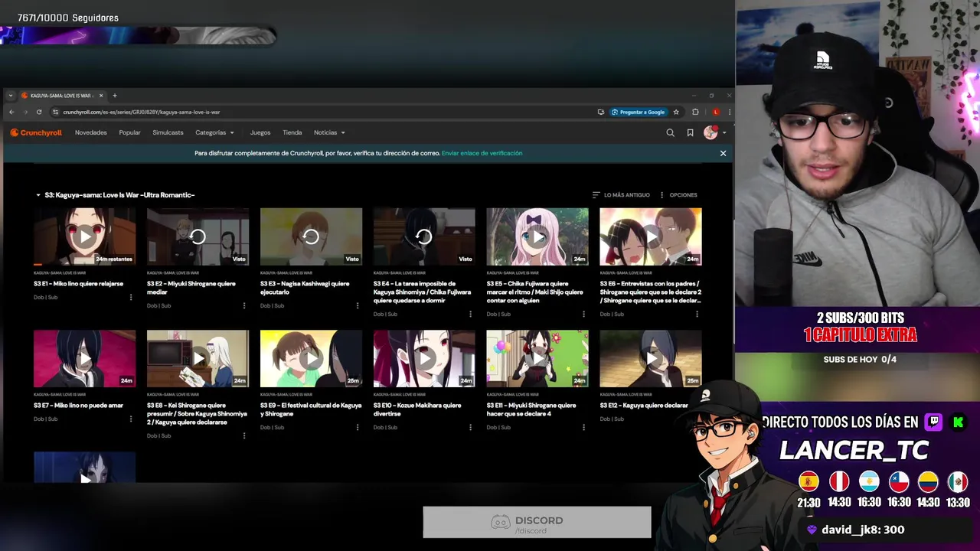Open more options for S3 E4
The width and height of the screenshot is (980, 551).
[471, 314]
